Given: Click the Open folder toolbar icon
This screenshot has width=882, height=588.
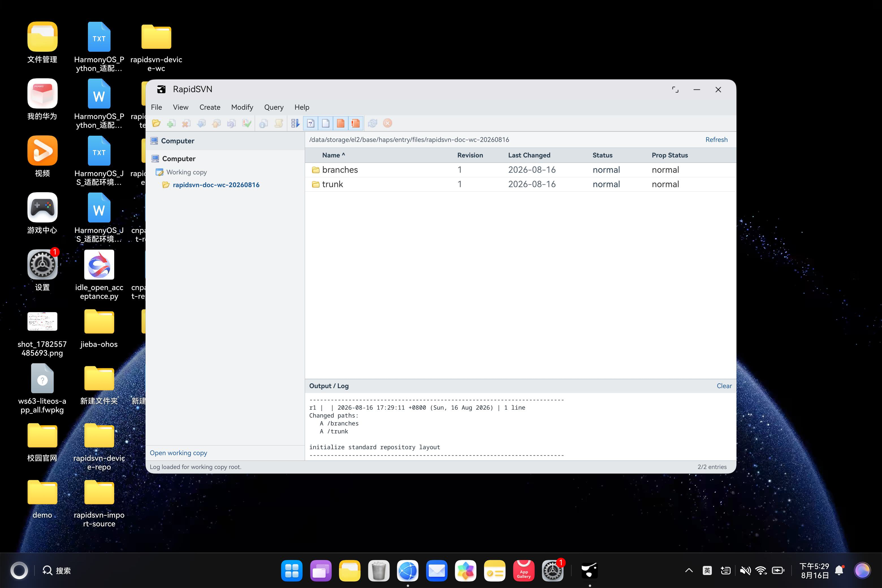Looking at the screenshot, I should coord(156,123).
